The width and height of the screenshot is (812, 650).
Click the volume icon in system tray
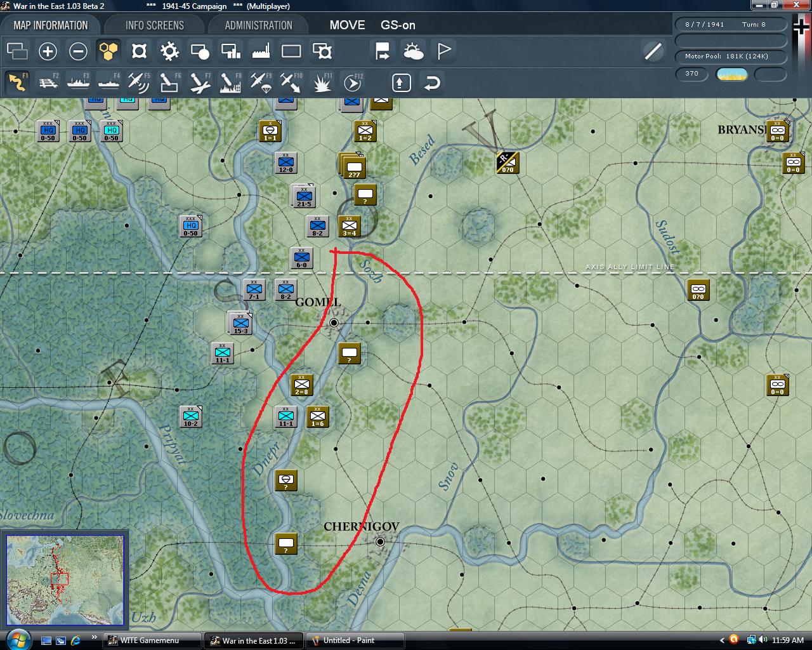[762, 640]
